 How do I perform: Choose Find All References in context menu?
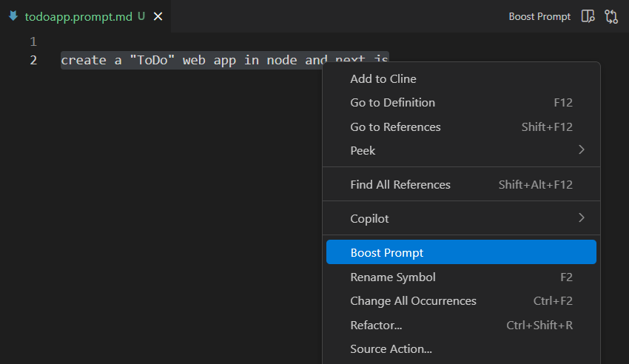tap(461, 184)
